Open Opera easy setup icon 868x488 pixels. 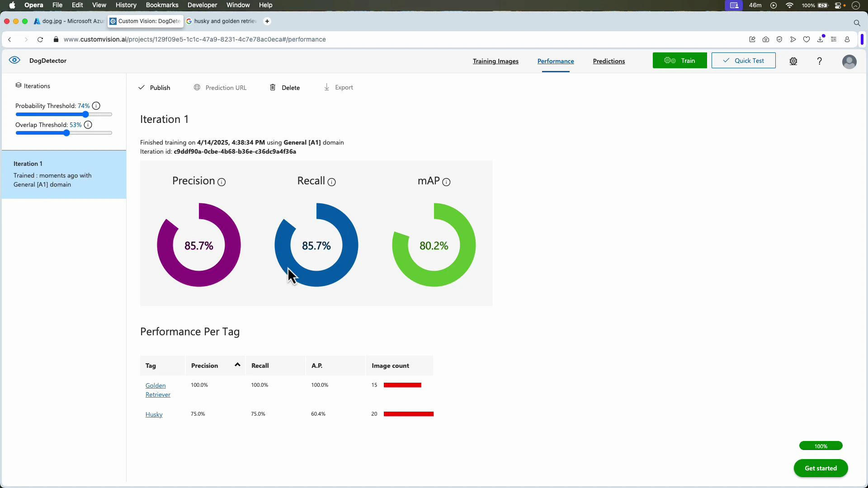pyautogui.click(x=834, y=39)
